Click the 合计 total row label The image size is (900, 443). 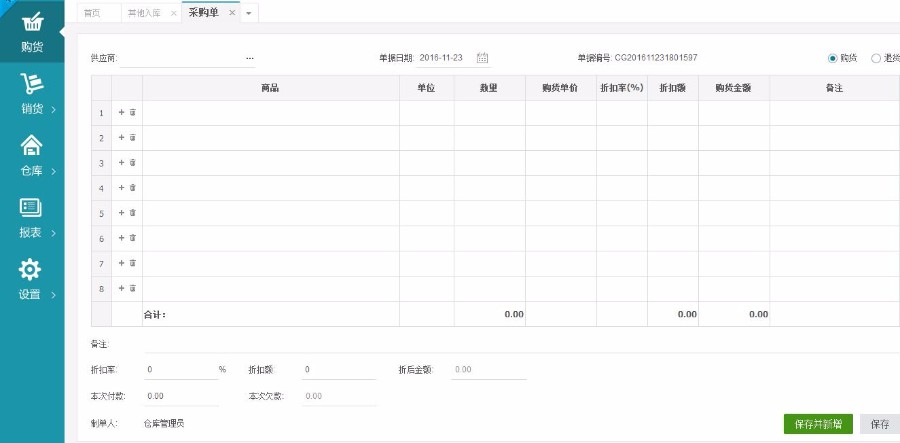154,314
